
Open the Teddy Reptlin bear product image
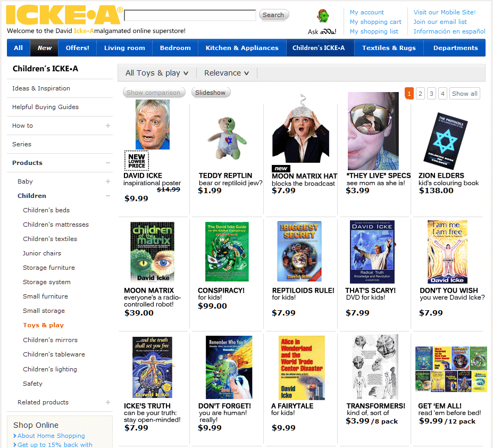[x=227, y=138]
